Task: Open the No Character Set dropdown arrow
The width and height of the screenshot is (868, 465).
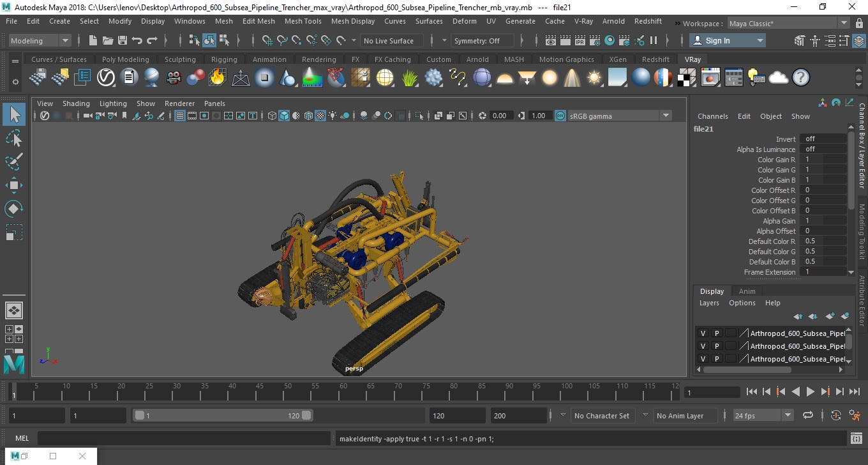Action: pyautogui.click(x=563, y=415)
